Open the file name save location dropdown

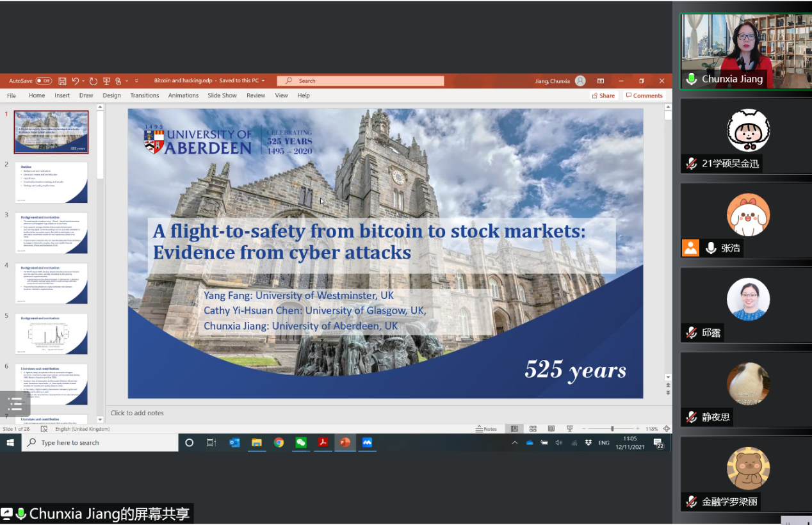(x=263, y=81)
